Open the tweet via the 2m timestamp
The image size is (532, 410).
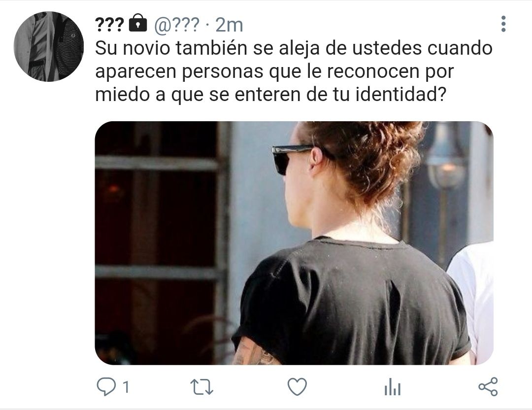point(229,26)
